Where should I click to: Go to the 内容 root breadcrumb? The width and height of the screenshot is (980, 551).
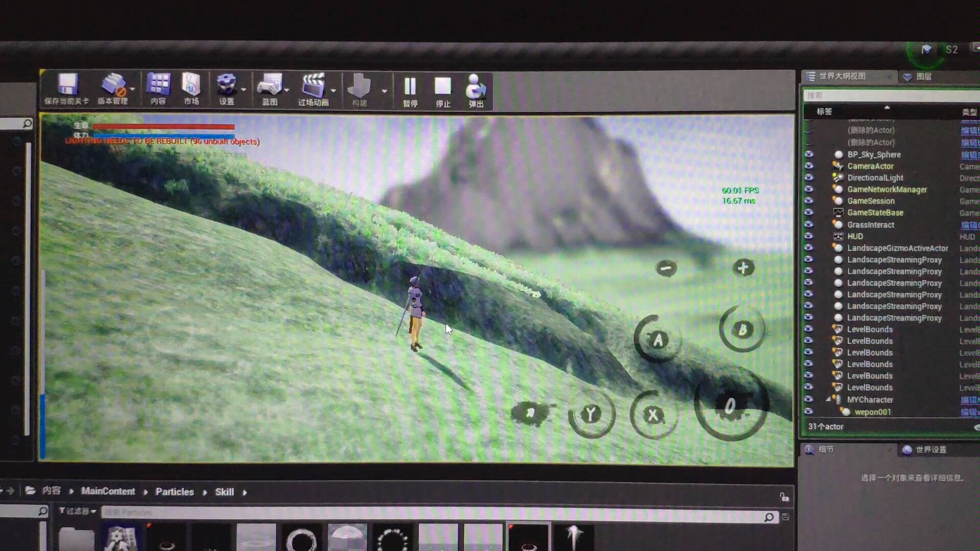52,491
